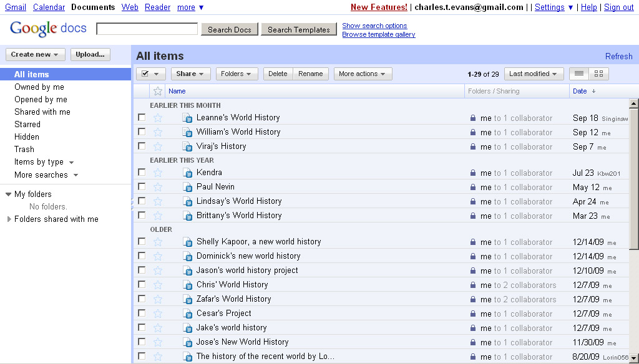Viewport: 639px width, 364px height.
Task: Check the box for William's World History
Action: [142, 132]
